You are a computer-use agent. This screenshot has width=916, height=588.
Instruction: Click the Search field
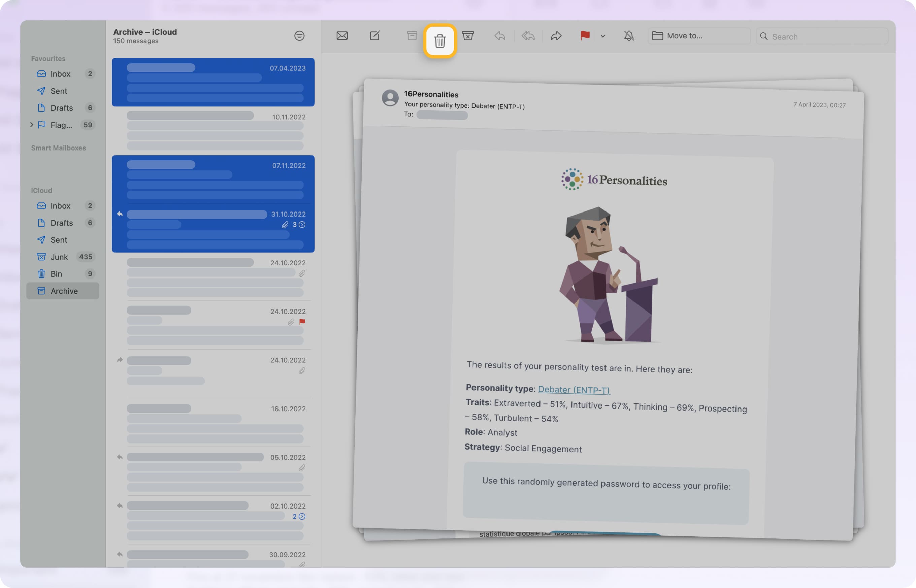tap(822, 36)
